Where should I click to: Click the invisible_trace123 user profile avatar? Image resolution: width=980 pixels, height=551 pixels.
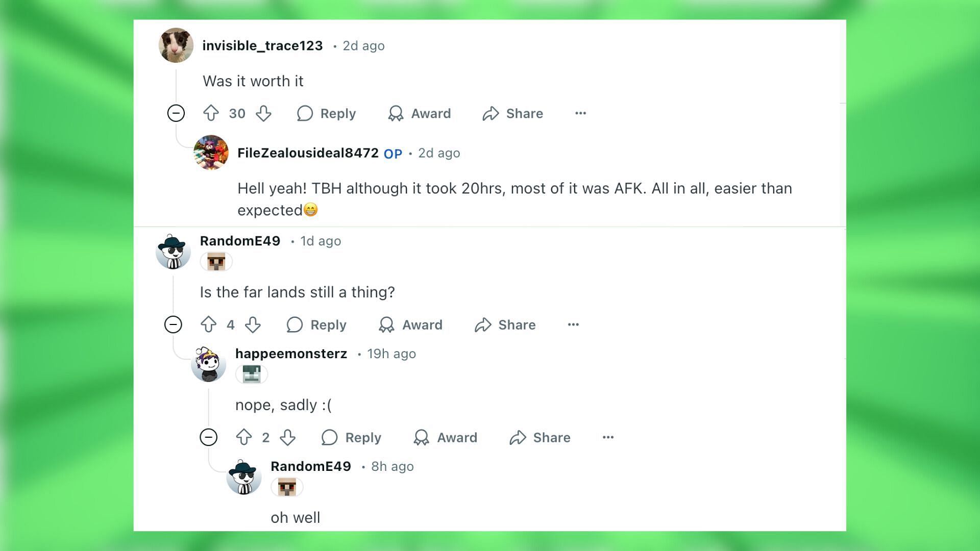[x=175, y=45]
